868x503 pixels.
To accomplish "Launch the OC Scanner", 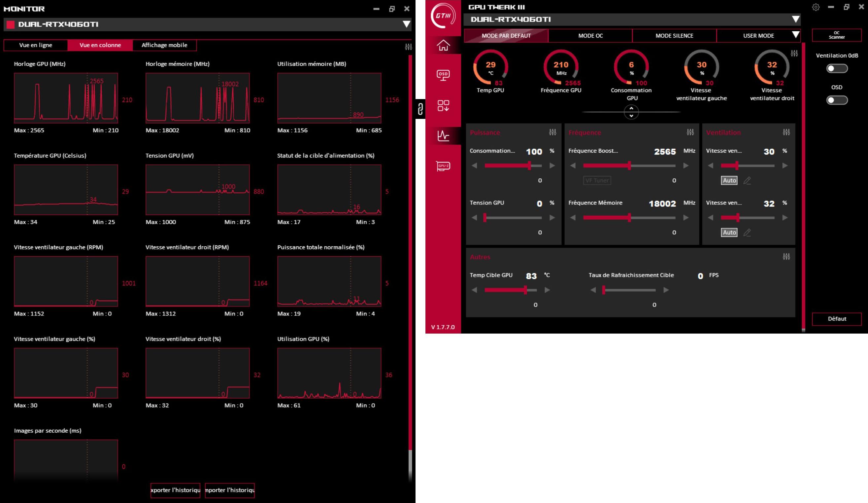I will [837, 35].
